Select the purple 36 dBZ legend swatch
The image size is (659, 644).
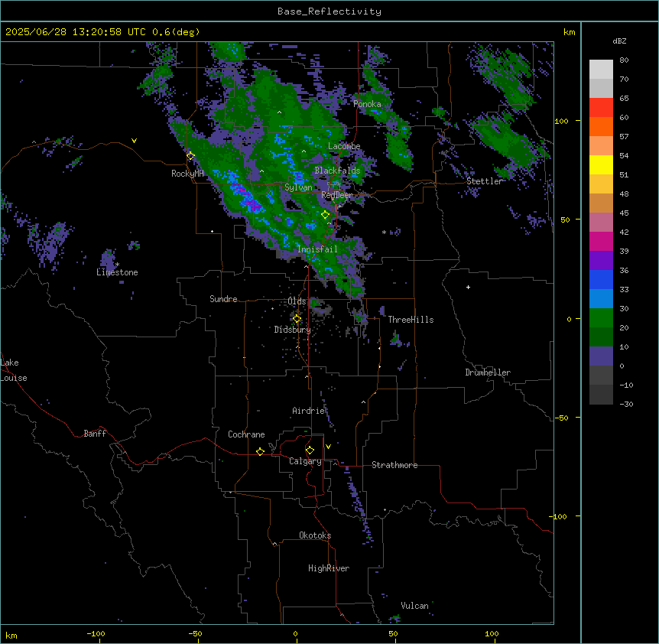coord(601,261)
